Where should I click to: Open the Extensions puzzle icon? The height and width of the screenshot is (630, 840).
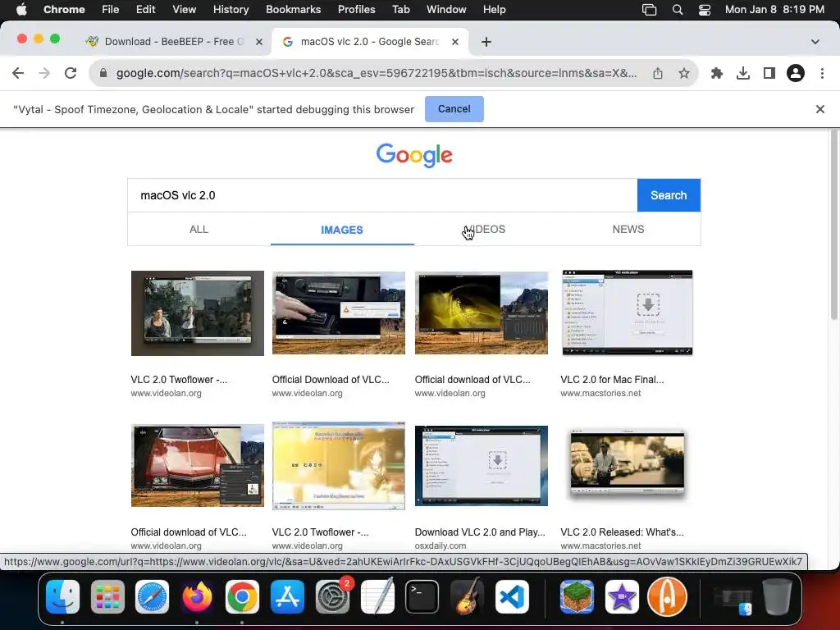point(717,73)
